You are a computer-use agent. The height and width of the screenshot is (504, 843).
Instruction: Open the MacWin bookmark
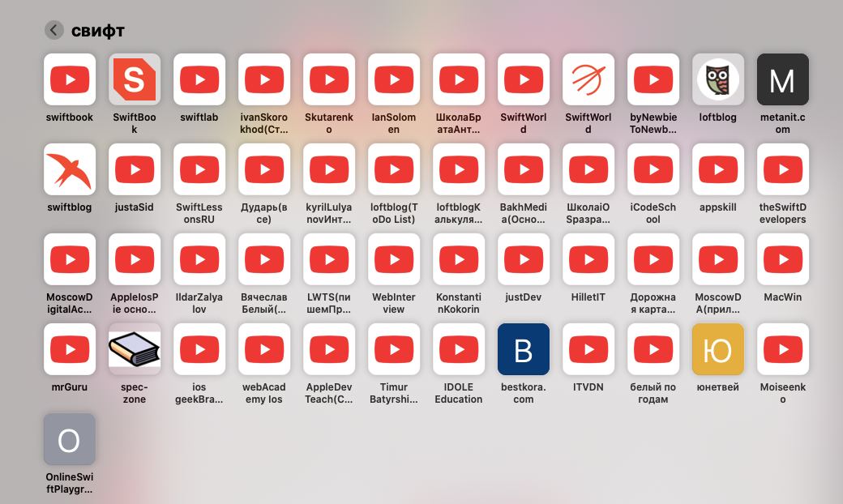click(783, 259)
